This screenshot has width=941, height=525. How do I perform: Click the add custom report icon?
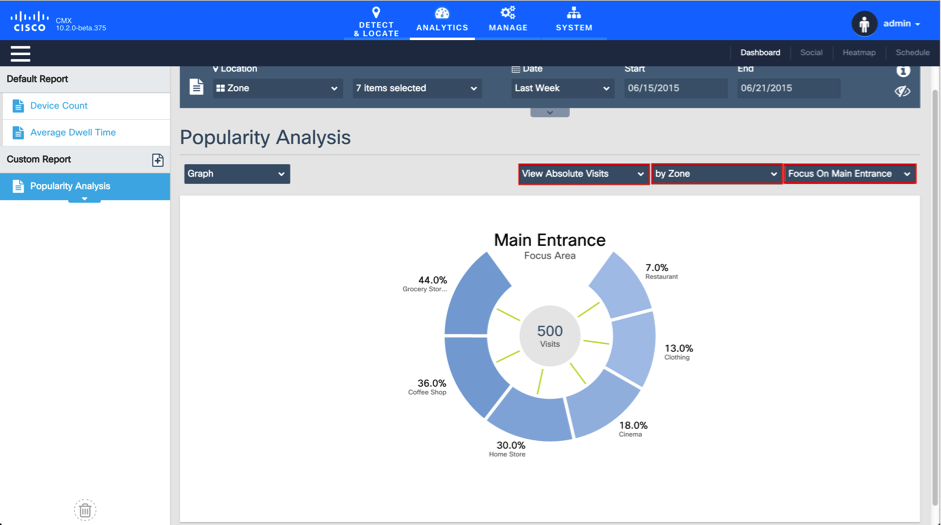tap(157, 160)
